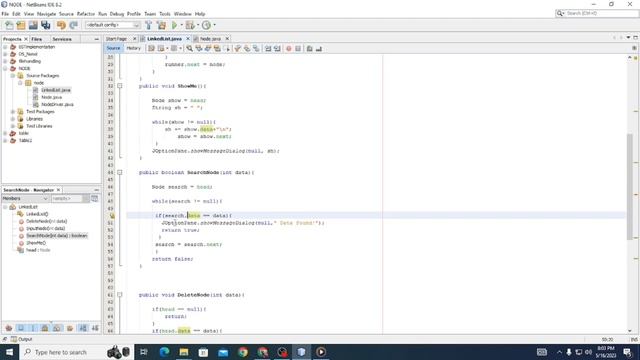This screenshot has height=360, width=640.
Task: Click the Uncomment lines icon
Action: point(319,49)
